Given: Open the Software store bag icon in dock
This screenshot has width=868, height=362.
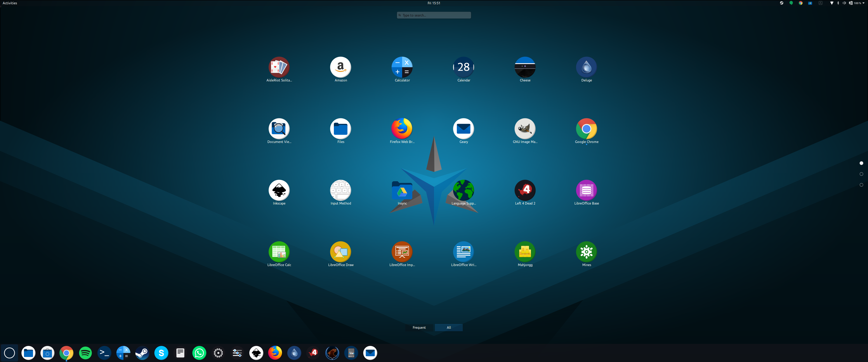Looking at the screenshot, I should 47,353.
